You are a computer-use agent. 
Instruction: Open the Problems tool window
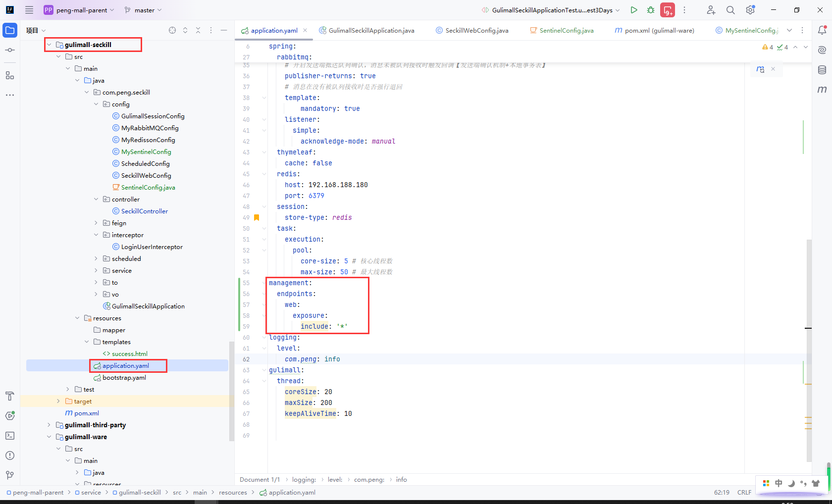click(10, 455)
